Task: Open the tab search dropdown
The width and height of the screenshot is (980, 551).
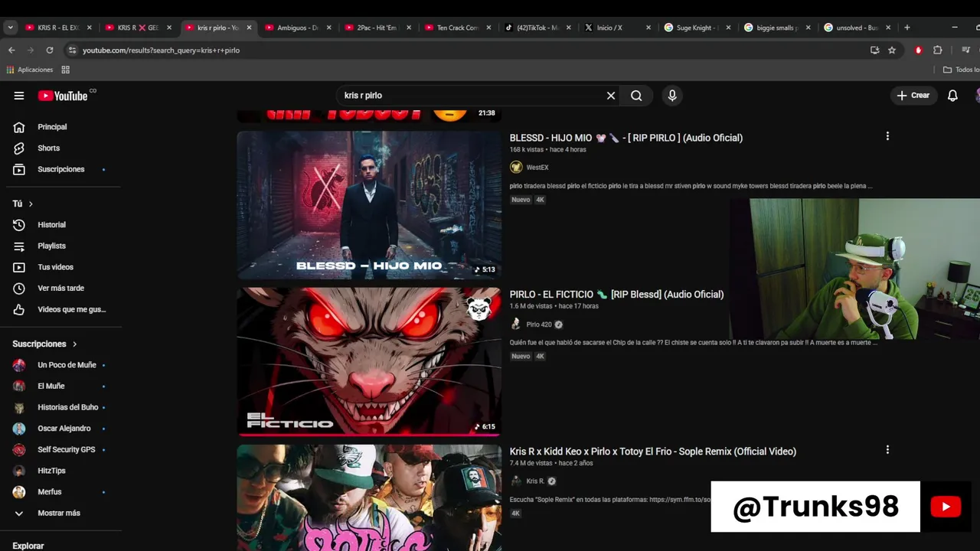Action: pyautogui.click(x=10, y=28)
